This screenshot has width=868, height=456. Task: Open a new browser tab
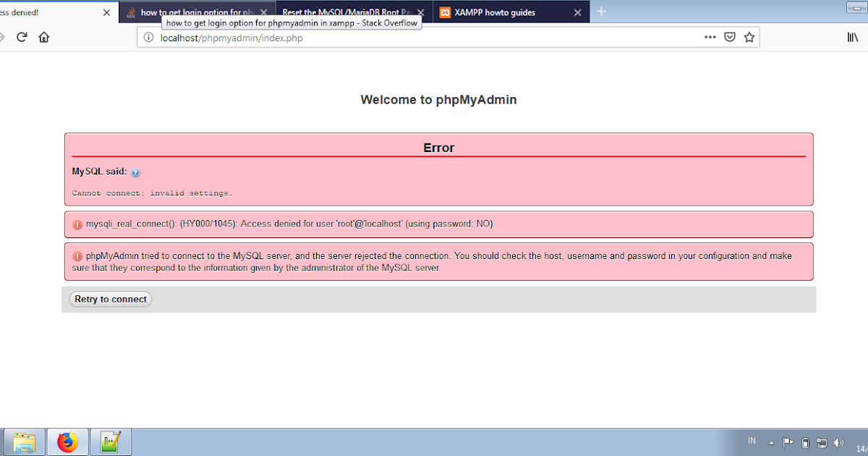pos(601,12)
